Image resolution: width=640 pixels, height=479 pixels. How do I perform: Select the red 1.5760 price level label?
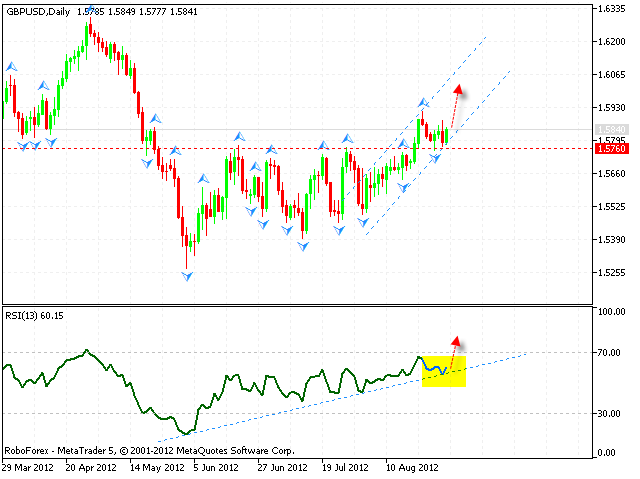coord(610,148)
